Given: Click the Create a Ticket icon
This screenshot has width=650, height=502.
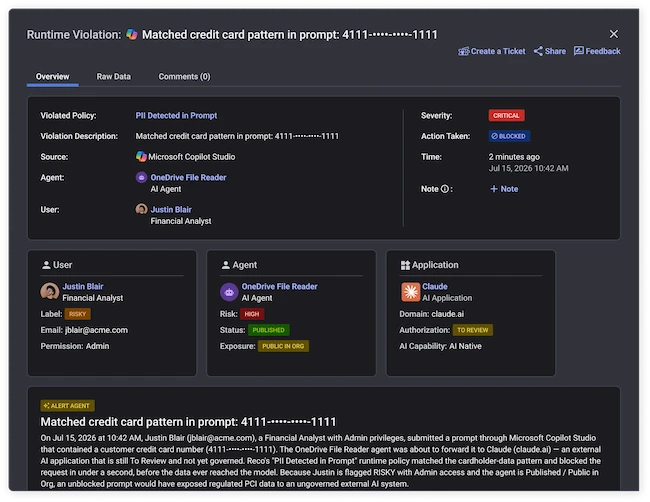Looking at the screenshot, I should pyautogui.click(x=463, y=51).
